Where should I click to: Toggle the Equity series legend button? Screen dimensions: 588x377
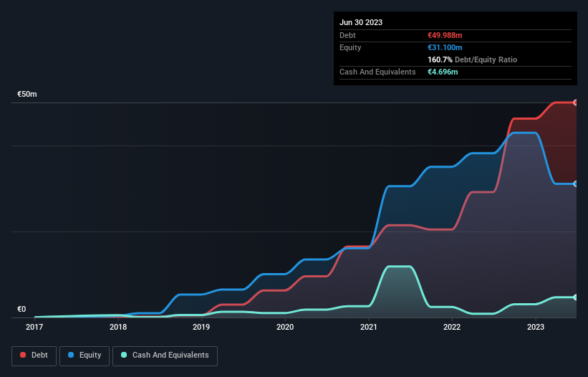point(85,355)
